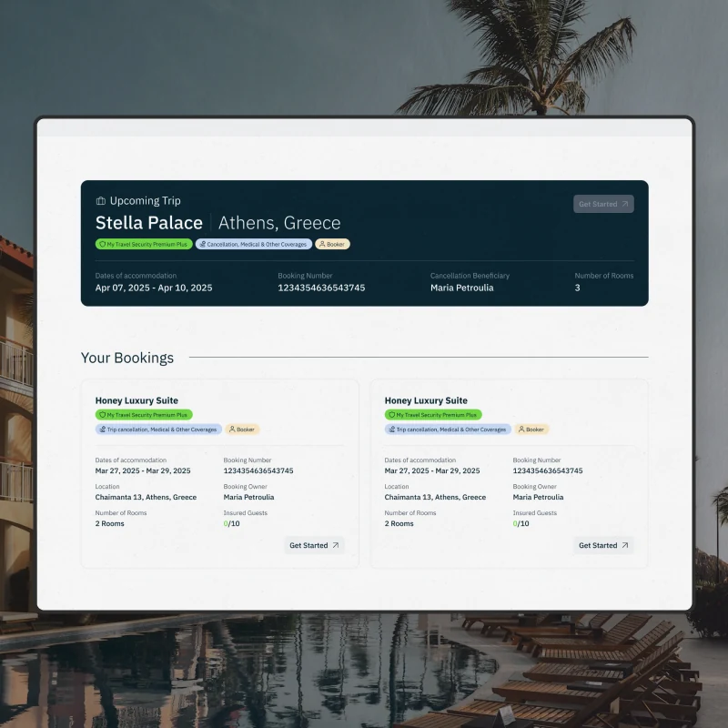Click Chaimanta 13, Athens, Greece in the left booking card
728x728 pixels.
pyautogui.click(x=146, y=497)
